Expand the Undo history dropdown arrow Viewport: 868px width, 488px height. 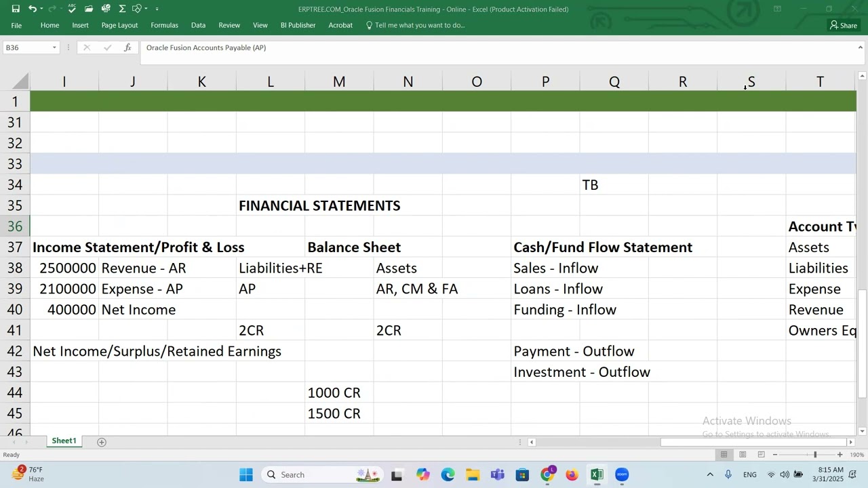(x=41, y=9)
